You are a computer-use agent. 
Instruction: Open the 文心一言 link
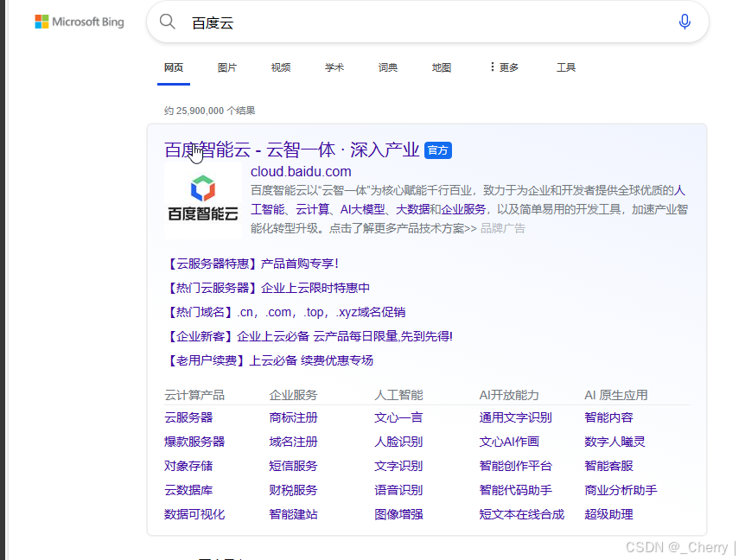398,417
